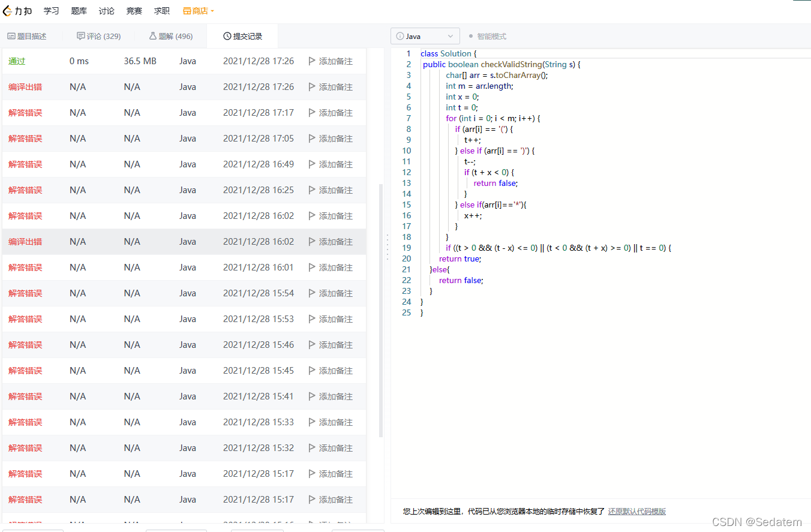The height and width of the screenshot is (532, 811).
Task: Add note to 15:53 submission
Action: coord(331,319)
